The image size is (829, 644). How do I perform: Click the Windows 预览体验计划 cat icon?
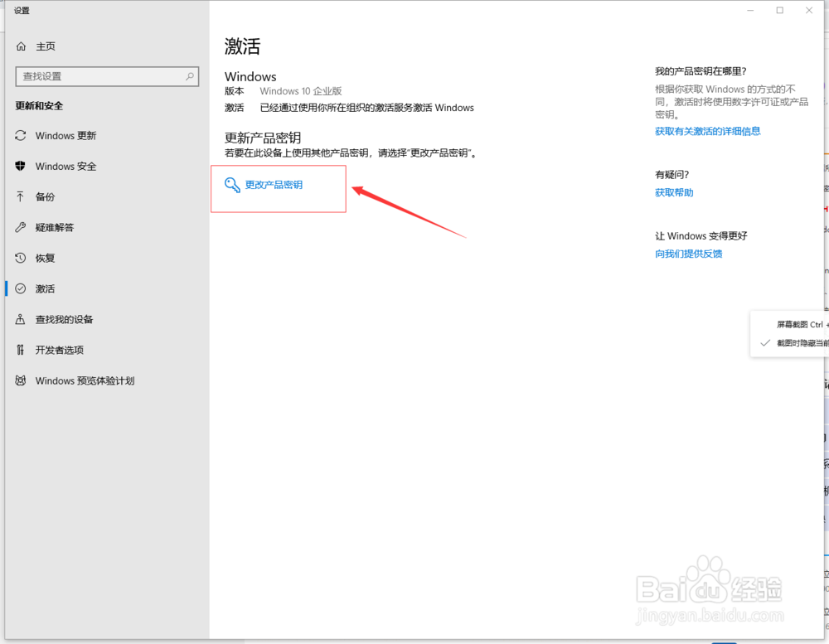point(21,380)
